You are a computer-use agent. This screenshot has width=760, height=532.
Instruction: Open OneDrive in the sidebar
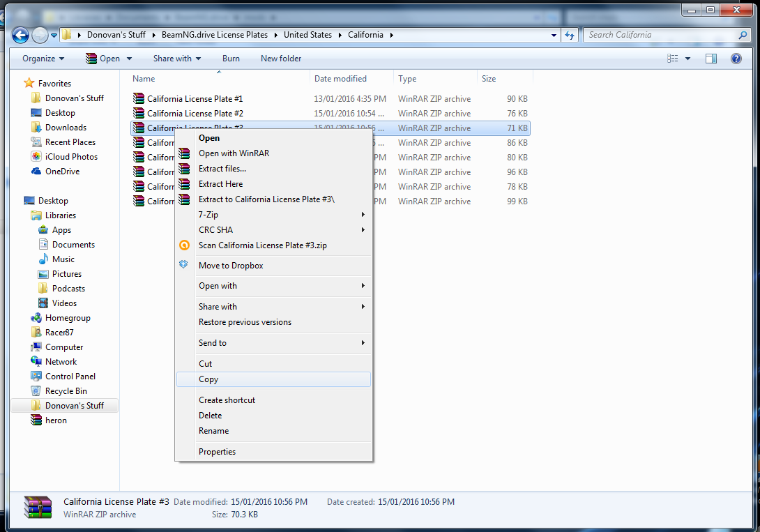(x=62, y=171)
